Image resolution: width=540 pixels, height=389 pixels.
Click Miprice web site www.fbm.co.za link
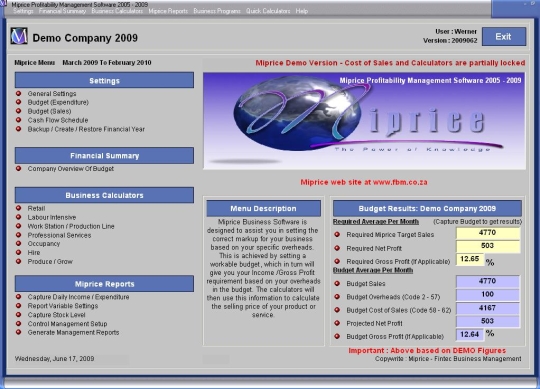pos(364,182)
